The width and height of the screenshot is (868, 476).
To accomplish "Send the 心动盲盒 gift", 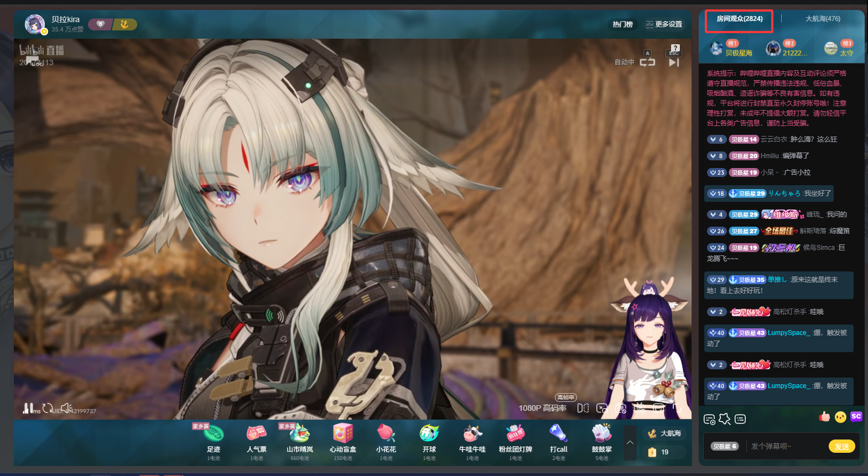I will pyautogui.click(x=343, y=442).
